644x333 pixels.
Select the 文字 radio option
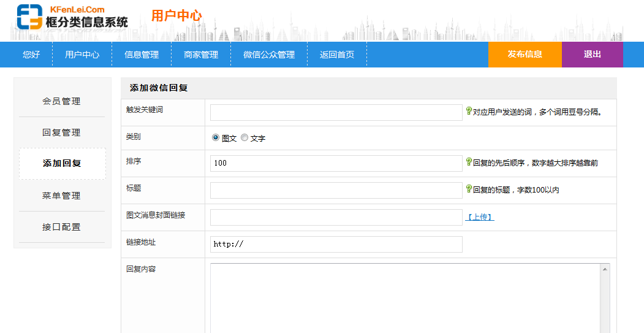click(244, 138)
